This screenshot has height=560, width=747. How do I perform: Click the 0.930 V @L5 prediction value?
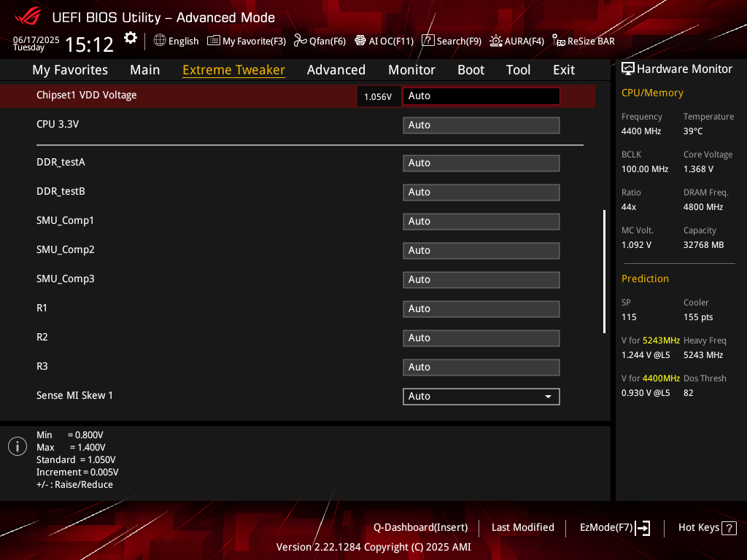point(646,393)
